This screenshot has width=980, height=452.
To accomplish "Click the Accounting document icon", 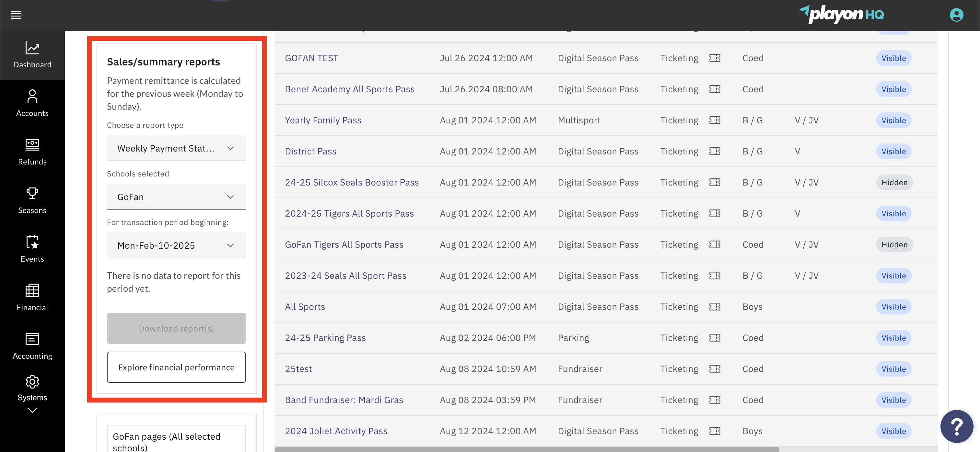I will pos(32,339).
